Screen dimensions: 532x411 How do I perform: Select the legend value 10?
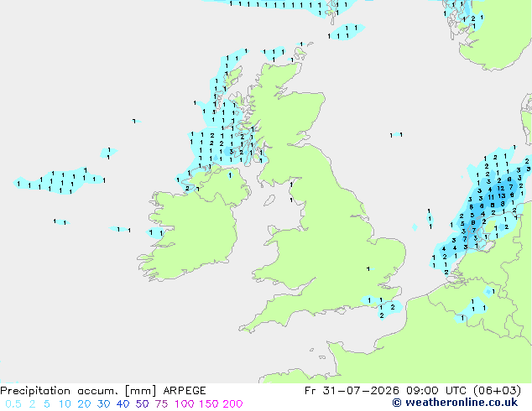point(65,404)
